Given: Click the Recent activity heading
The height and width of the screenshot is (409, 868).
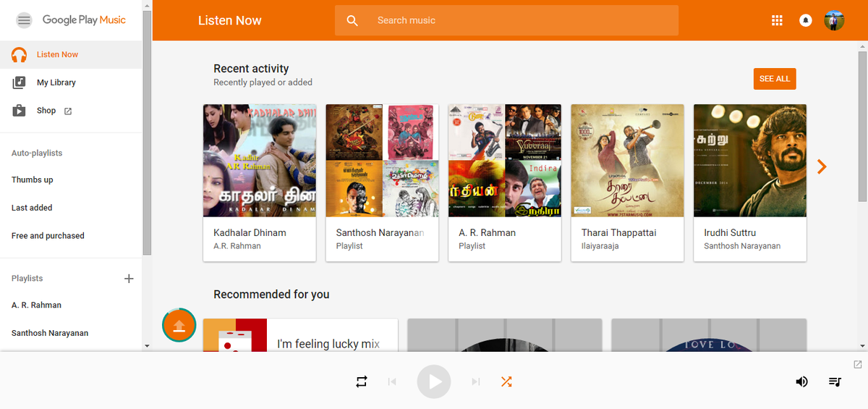Looking at the screenshot, I should (251, 69).
